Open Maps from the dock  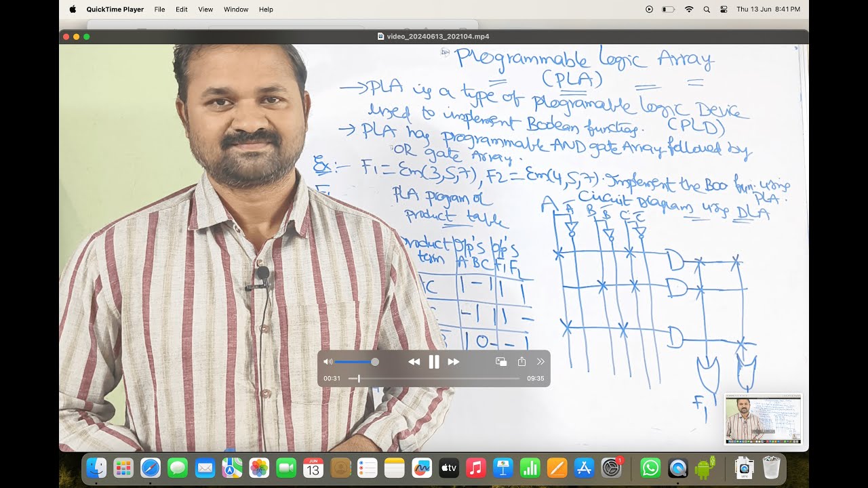coord(232,468)
